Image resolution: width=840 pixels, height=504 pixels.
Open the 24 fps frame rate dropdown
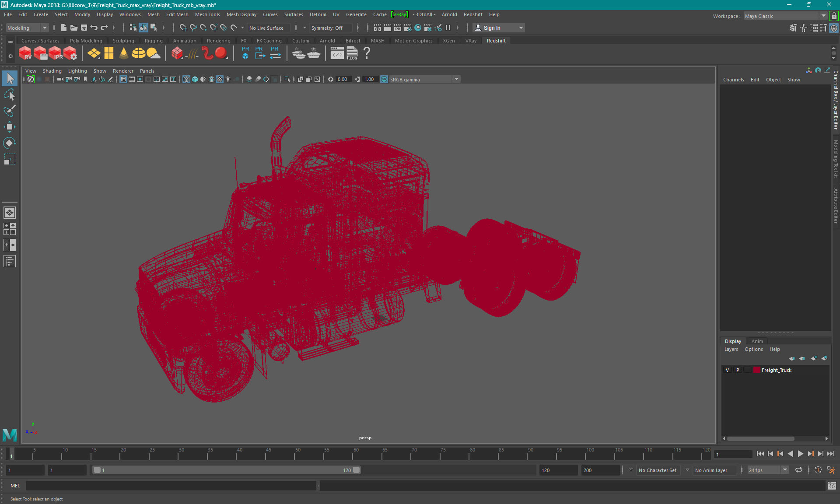tap(768, 470)
